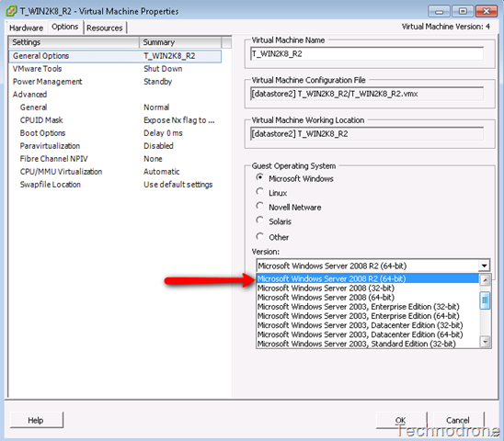The width and height of the screenshot is (504, 441).
Task: Click the Working Location path field
Action: click(367, 133)
